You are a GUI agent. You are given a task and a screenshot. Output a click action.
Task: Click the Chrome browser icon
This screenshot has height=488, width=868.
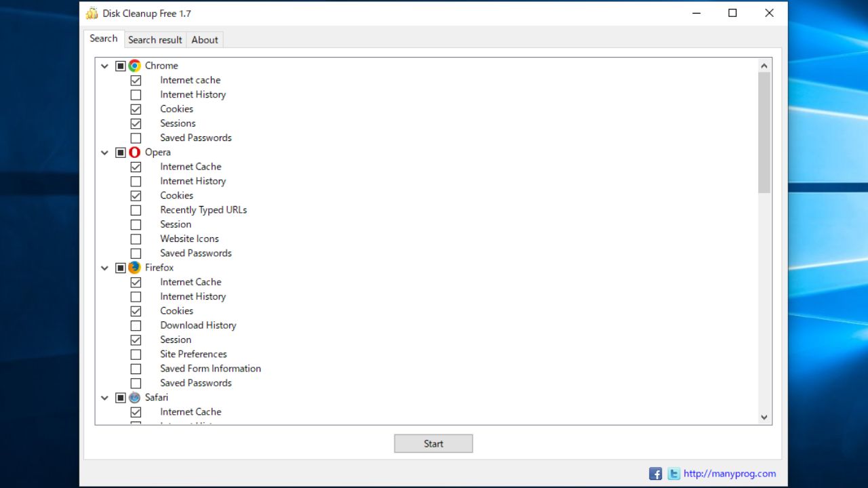(x=134, y=66)
